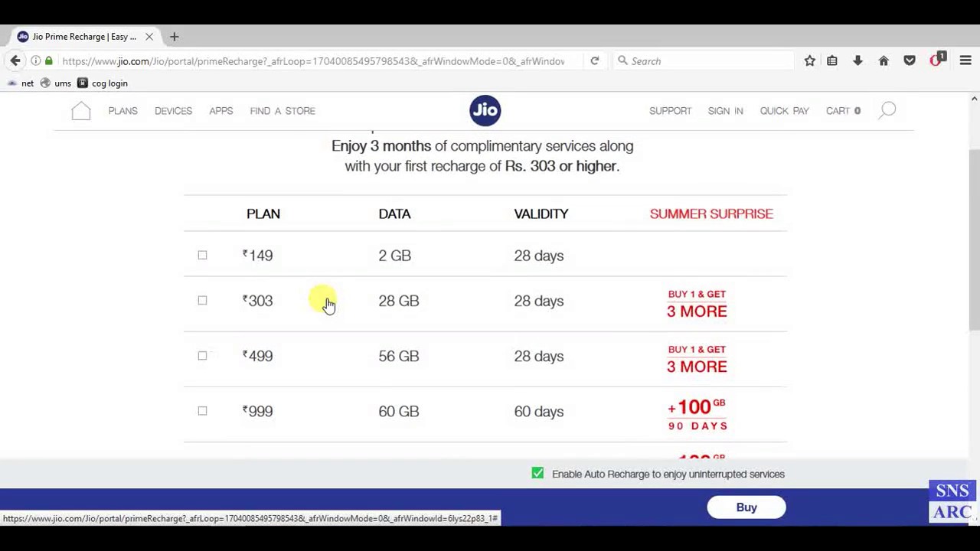Click the '2 GB' data cell
Screen dimensions: 980x551
pos(394,256)
